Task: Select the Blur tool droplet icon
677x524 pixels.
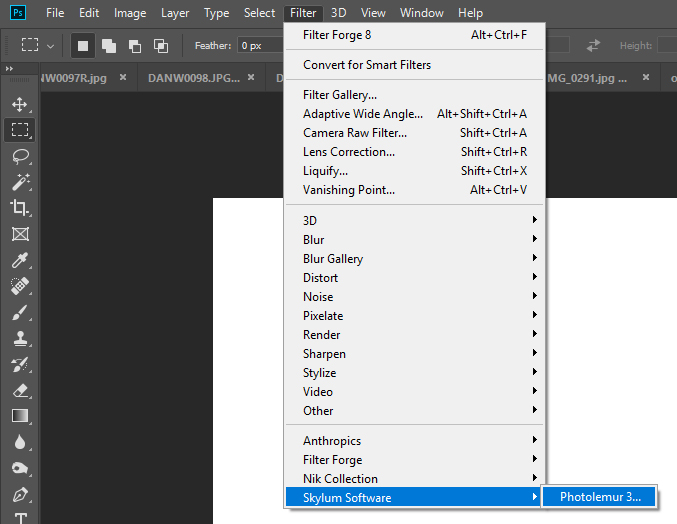Action: 19,442
